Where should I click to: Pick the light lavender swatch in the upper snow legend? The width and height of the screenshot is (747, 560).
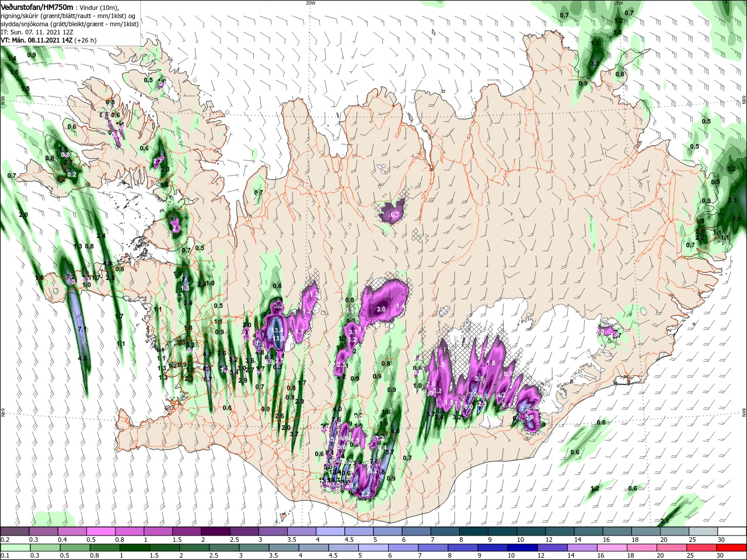tap(330, 531)
